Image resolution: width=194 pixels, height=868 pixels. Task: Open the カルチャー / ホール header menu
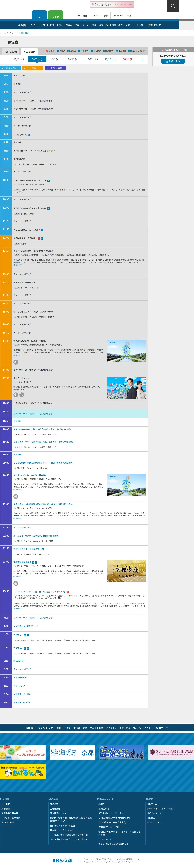point(122,16)
